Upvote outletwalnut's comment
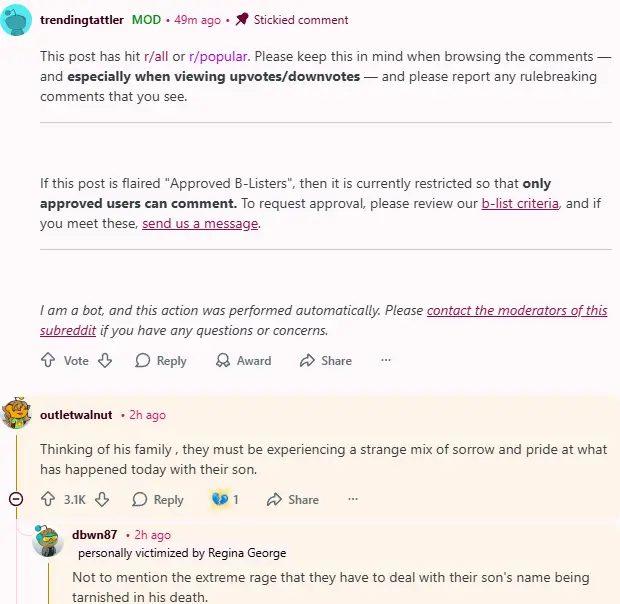The height and width of the screenshot is (604, 620). 47,499
